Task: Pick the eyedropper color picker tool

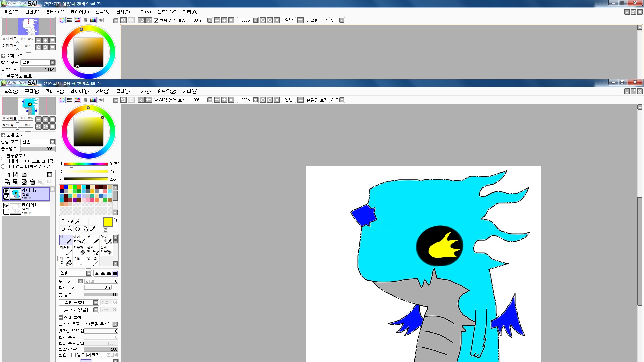Action: (x=93, y=229)
